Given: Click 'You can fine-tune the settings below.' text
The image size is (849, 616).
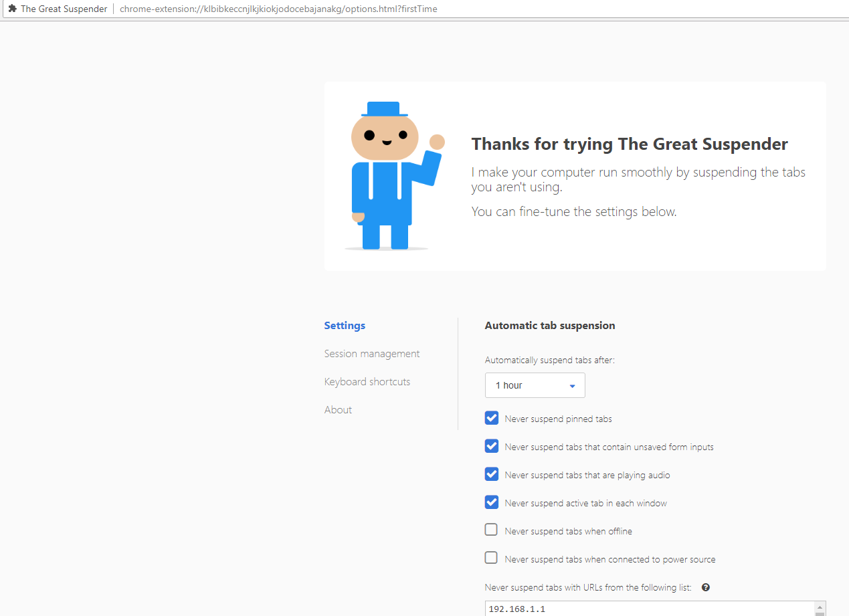Looking at the screenshot, I should (x=574, y=212).
